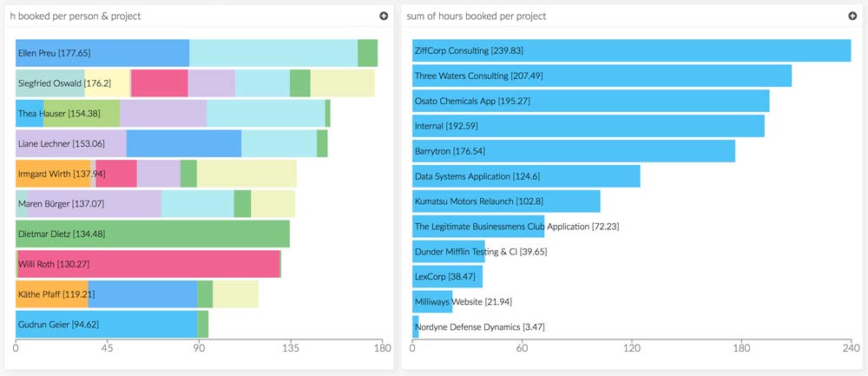Click green end segment of Ellen Preu's bar

pyautogui.click(x=367, y=53)
